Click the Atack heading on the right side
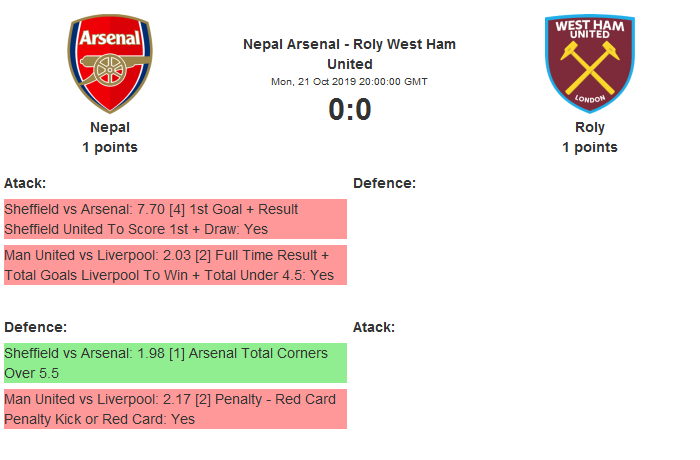Viewport: 700px width, 460px height. pyautogui.click(x=374, y=327)
